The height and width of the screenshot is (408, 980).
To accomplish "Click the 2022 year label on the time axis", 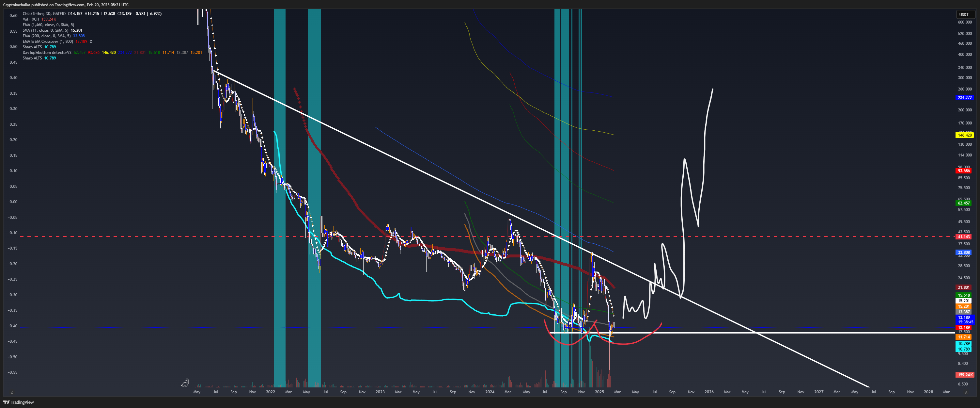I will click(271, 392).
